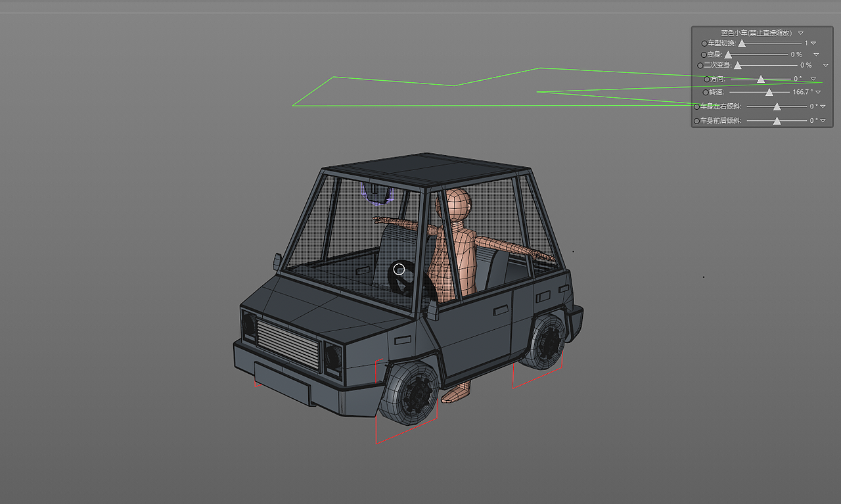Open dropdown arrow next to 车身左右倾斜 value
The width and height of the screenshot is (841, 504).
pyautogui.click(x=823, y=106)
